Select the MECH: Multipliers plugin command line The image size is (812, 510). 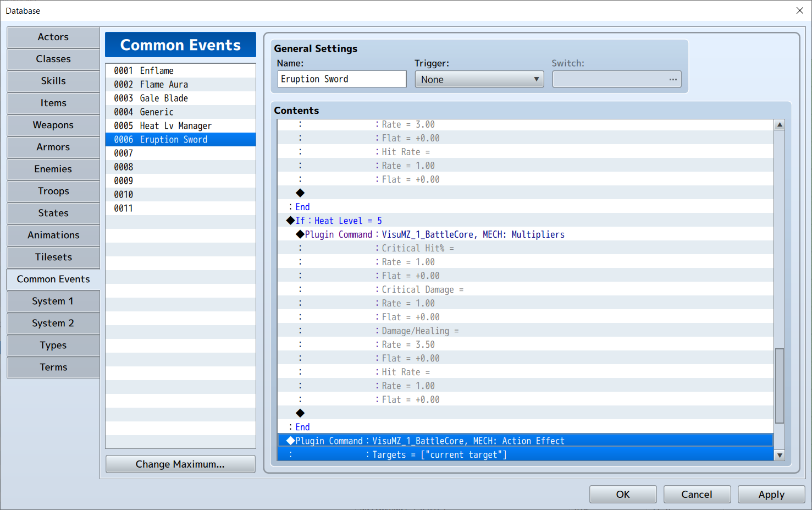point(525,234)
